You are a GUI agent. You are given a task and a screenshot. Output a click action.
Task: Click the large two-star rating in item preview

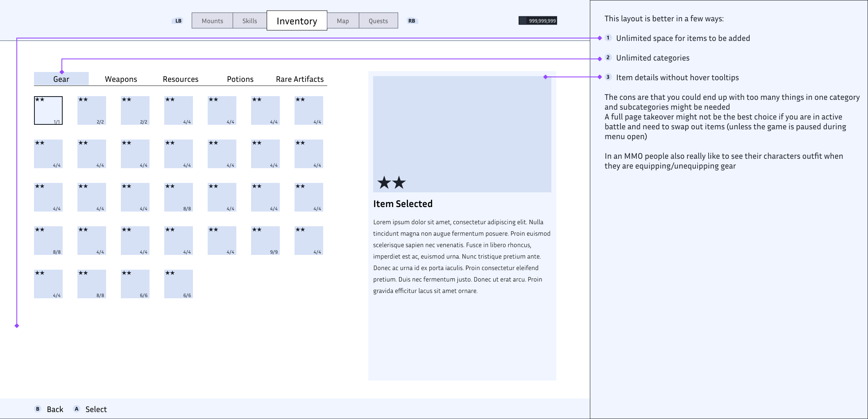tap(391, 182)
